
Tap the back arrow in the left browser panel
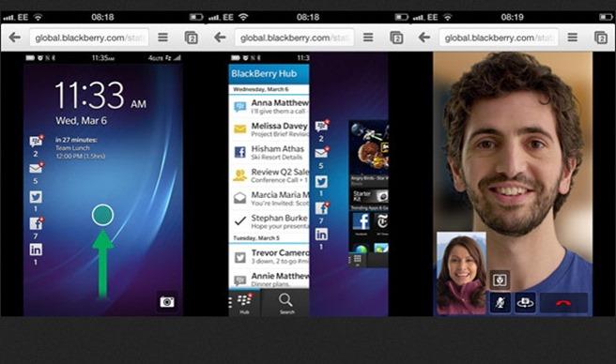coord(15,38)
